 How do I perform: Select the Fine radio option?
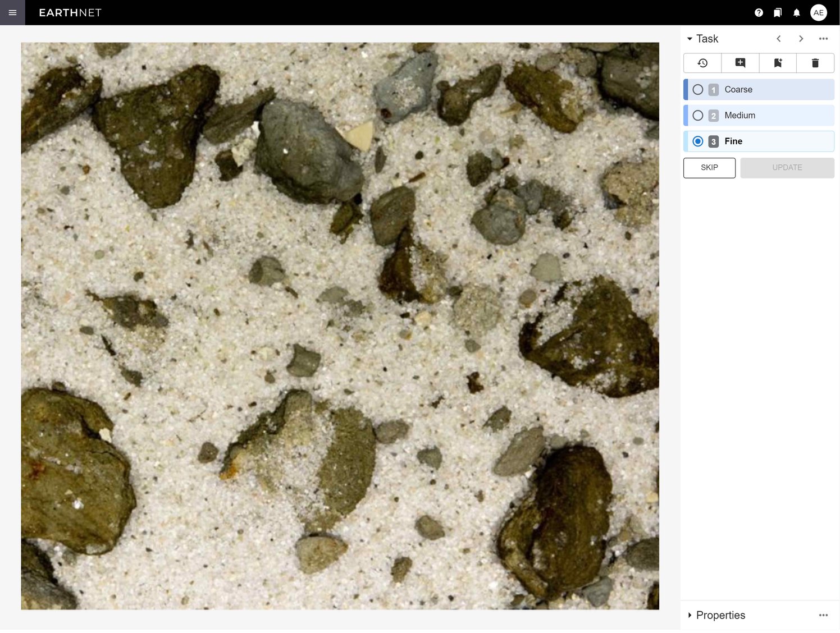tap(698, 141)
